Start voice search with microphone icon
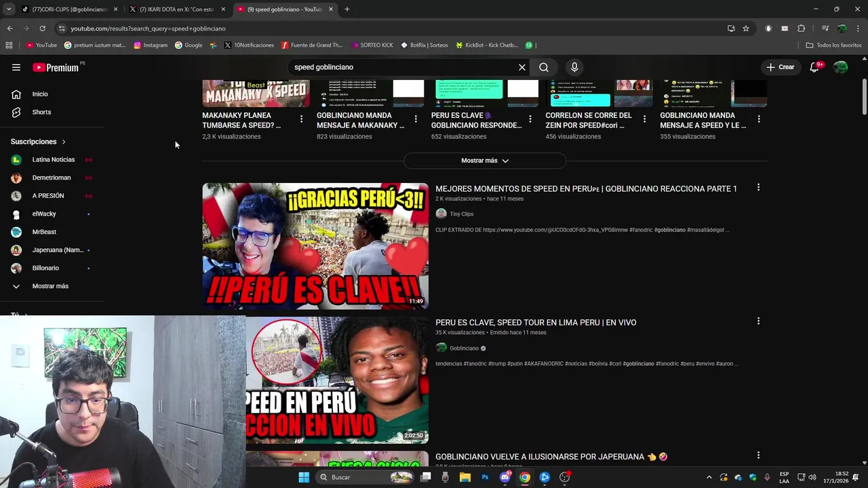This screenshot has height=488, width=868. (574, 67)
